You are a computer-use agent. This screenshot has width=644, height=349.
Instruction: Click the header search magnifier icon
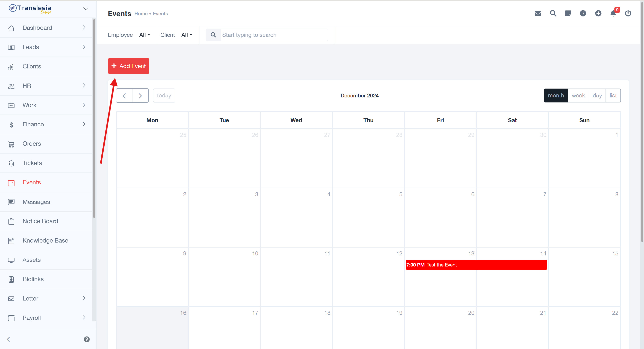pos(553,13)
